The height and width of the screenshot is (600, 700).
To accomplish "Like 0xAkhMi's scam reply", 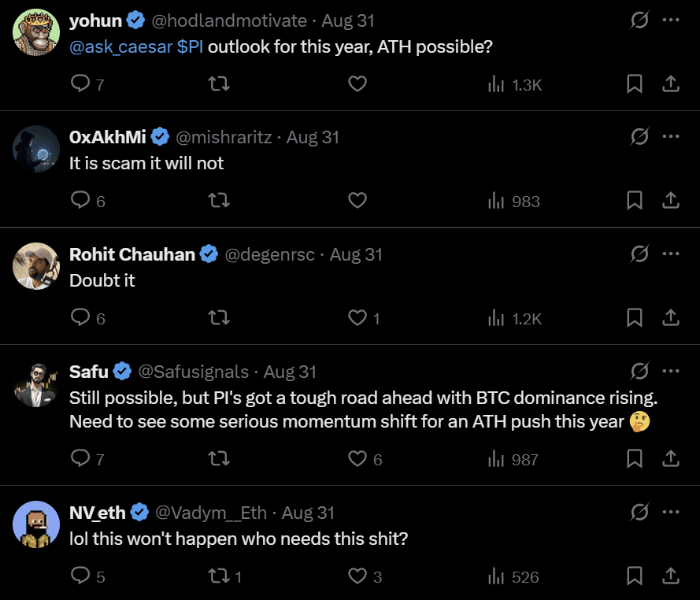I will pyautogui.click(x=357, y=201).
